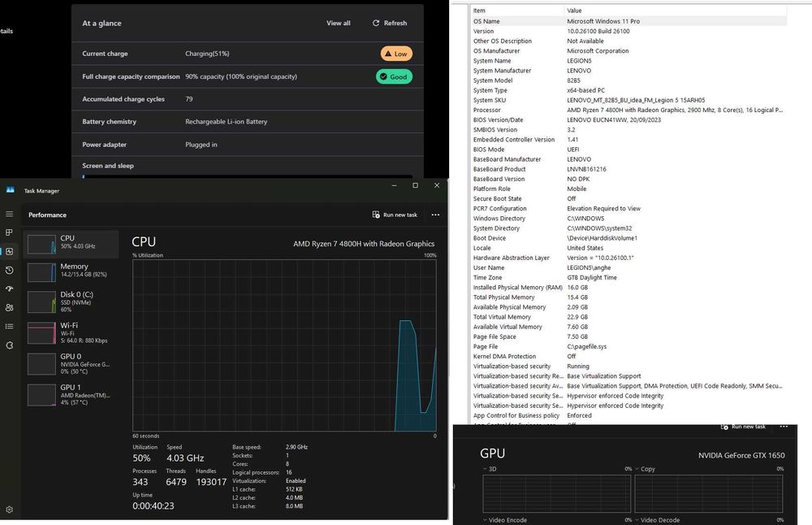Select Installed Physical Memory (RAM) row
Screen dimensions: 812x525
click(628, 287)
